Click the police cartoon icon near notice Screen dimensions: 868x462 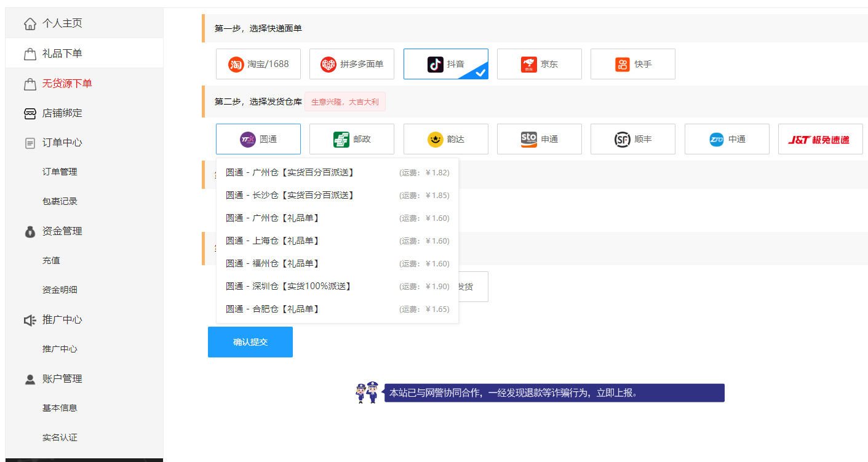(368, 392)
